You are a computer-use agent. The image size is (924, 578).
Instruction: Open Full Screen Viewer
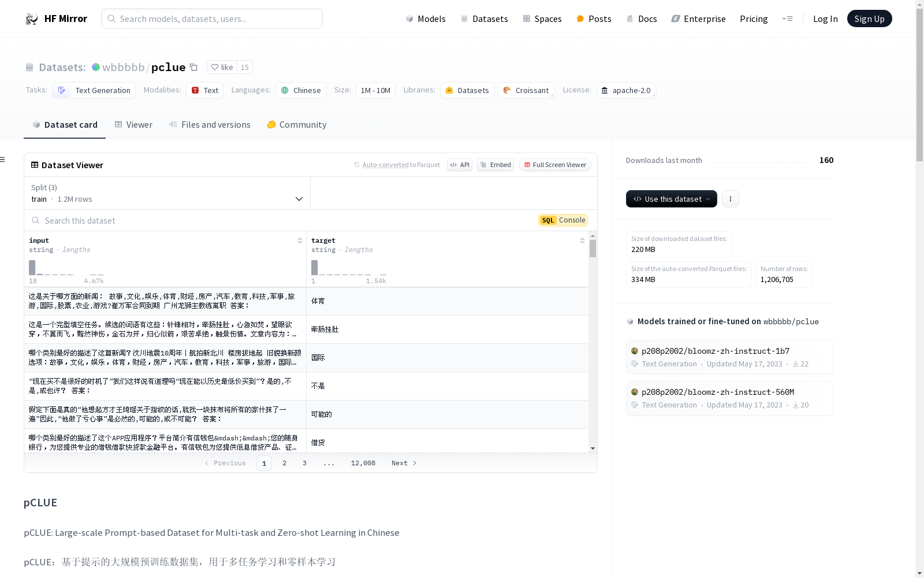pyautogui.click(x=555, y=165)
